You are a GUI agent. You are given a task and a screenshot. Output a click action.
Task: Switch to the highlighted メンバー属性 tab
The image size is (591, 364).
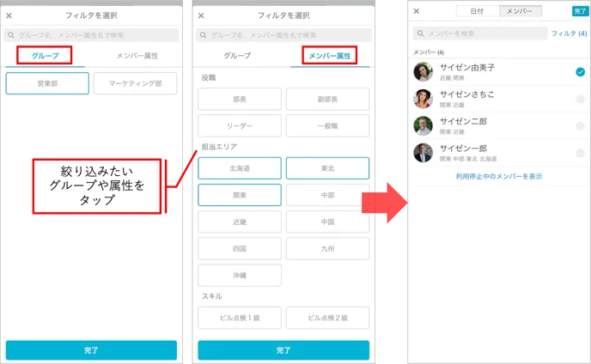329,56
